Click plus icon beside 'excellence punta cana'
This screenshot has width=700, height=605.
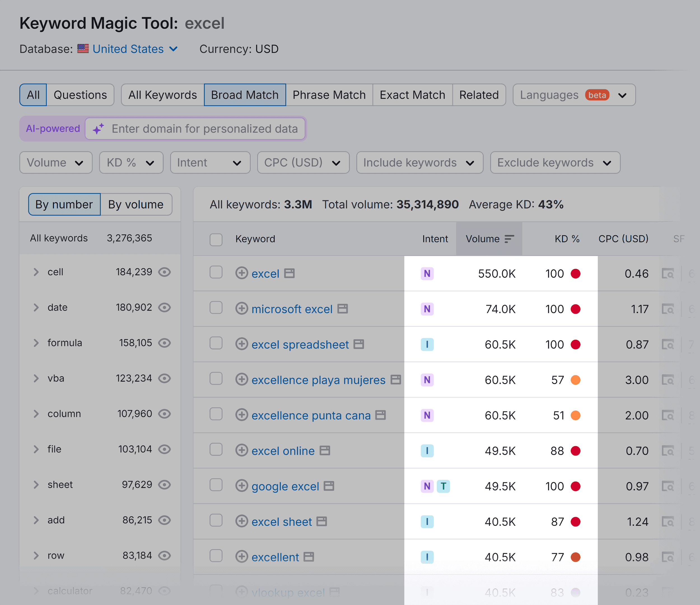[242, 415]
